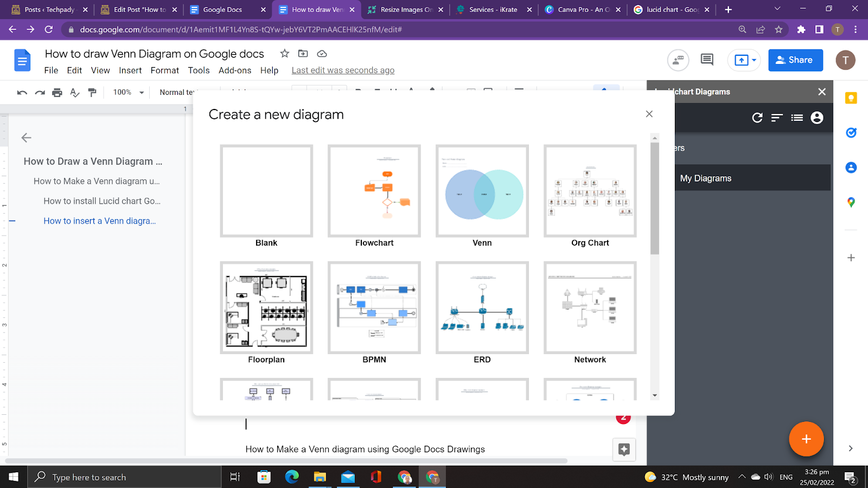Viewport: 868px width, 488px height.
Task: Open a new browser tab
Action: 728,10
